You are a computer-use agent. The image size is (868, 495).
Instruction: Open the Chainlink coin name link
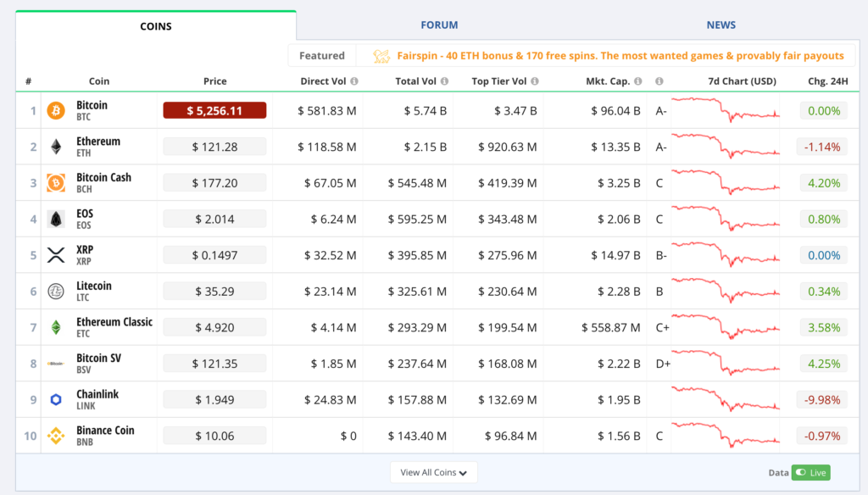pyautogui.click(x=97, y=394)
